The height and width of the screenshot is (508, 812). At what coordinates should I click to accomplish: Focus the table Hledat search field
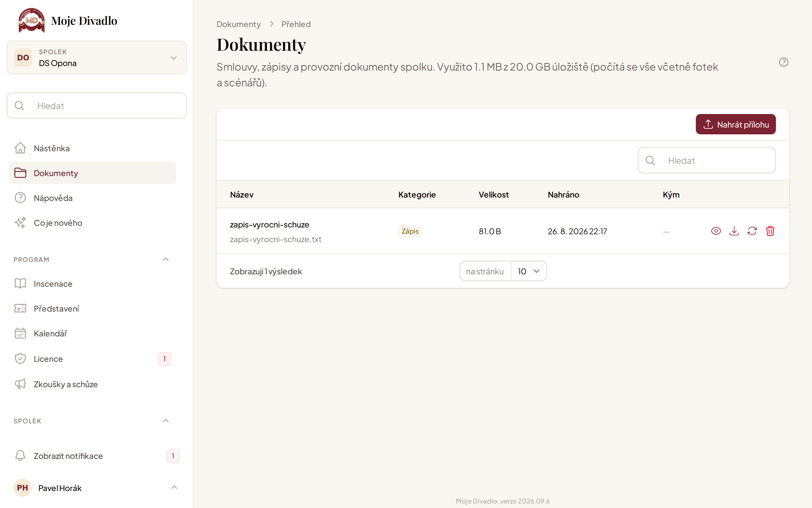click(707, 160)
